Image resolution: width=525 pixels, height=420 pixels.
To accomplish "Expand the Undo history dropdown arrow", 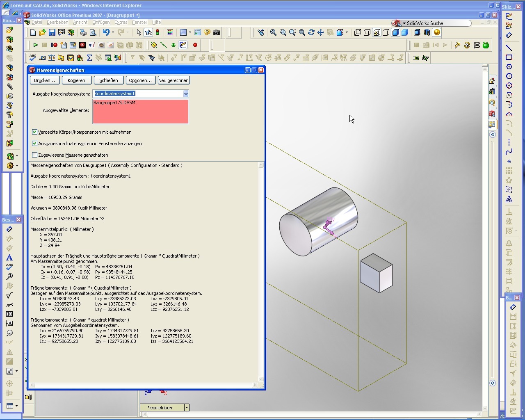I will (x=113, y=32).
